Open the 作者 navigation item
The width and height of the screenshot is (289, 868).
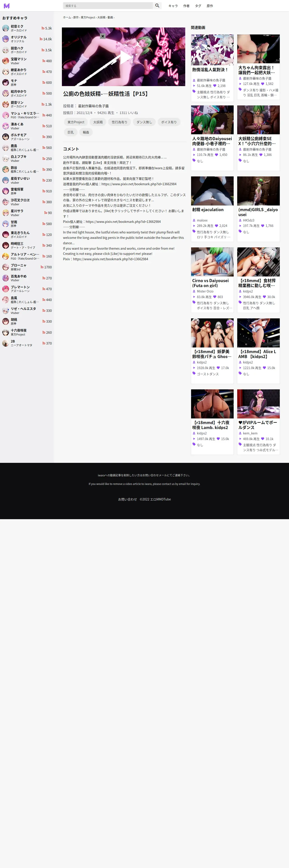(186, 6)
